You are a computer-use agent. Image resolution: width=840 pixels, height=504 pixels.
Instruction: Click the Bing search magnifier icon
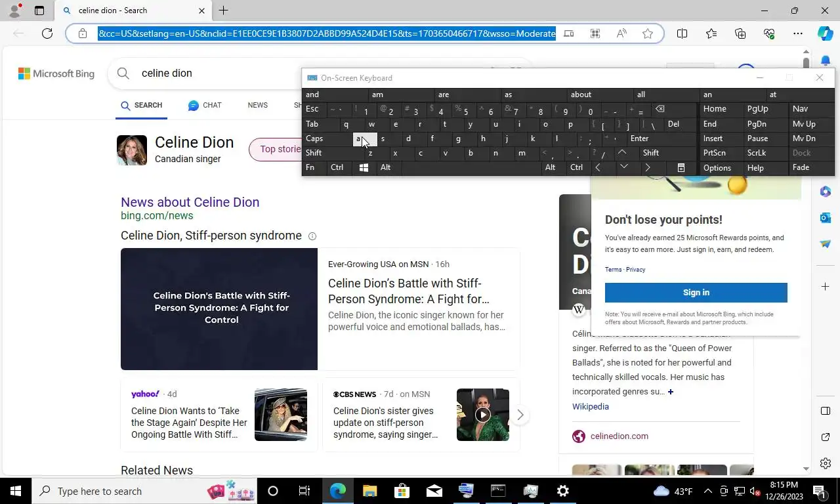click(x=123, y=73)
